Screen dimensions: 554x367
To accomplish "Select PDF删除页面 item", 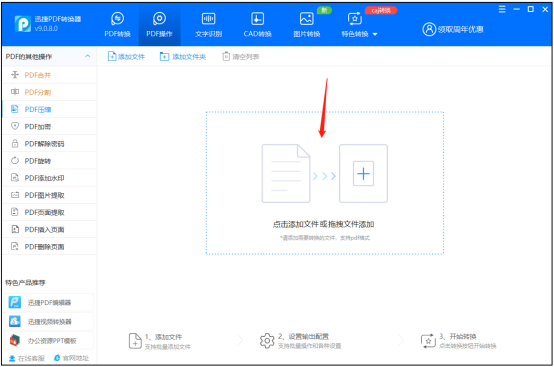I will (x=49, y=247).
